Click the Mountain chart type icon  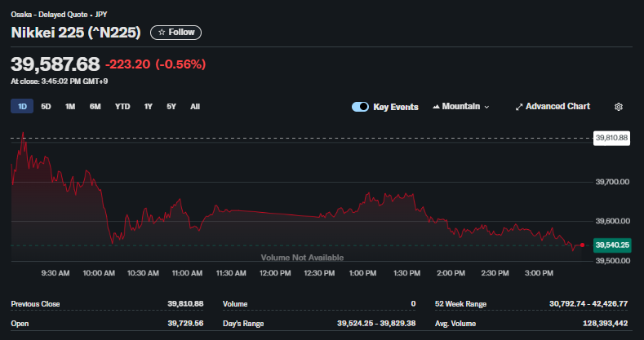point(436,107)
